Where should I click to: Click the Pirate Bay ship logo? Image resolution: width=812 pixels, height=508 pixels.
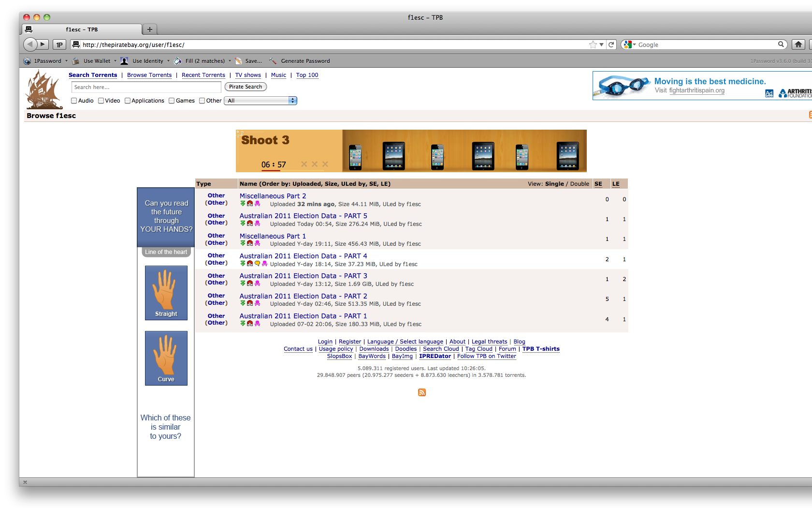coord(43,90)
